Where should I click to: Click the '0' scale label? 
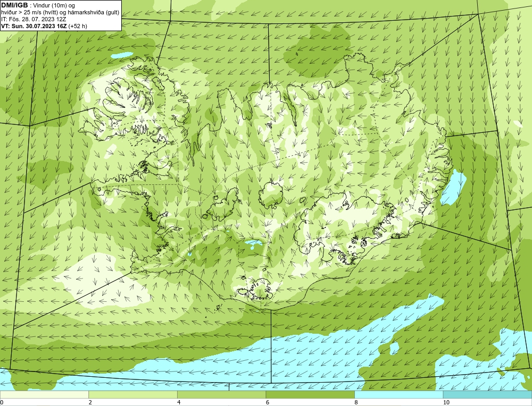tap(2, 402)
